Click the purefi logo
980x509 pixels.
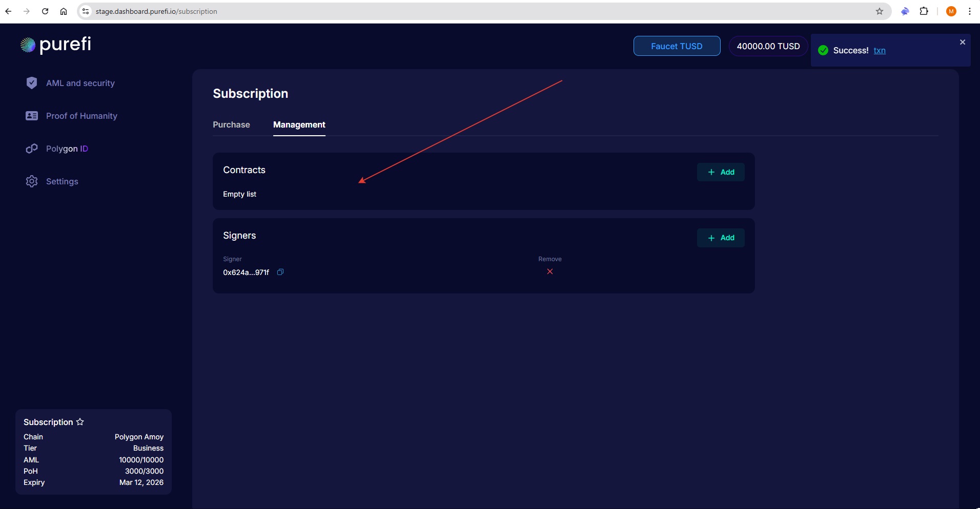point(56,45)
